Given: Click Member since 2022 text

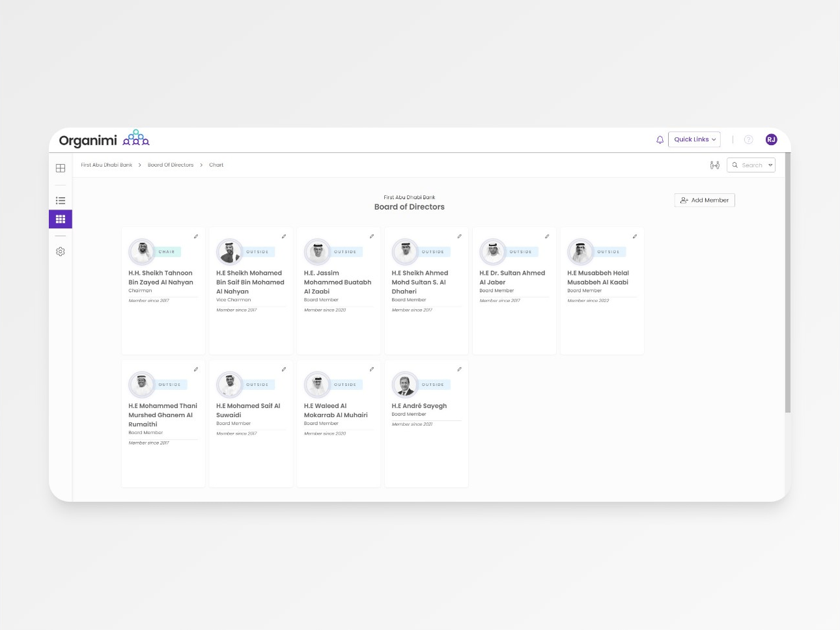Looking at the screenshot, I should pos(588,301).
